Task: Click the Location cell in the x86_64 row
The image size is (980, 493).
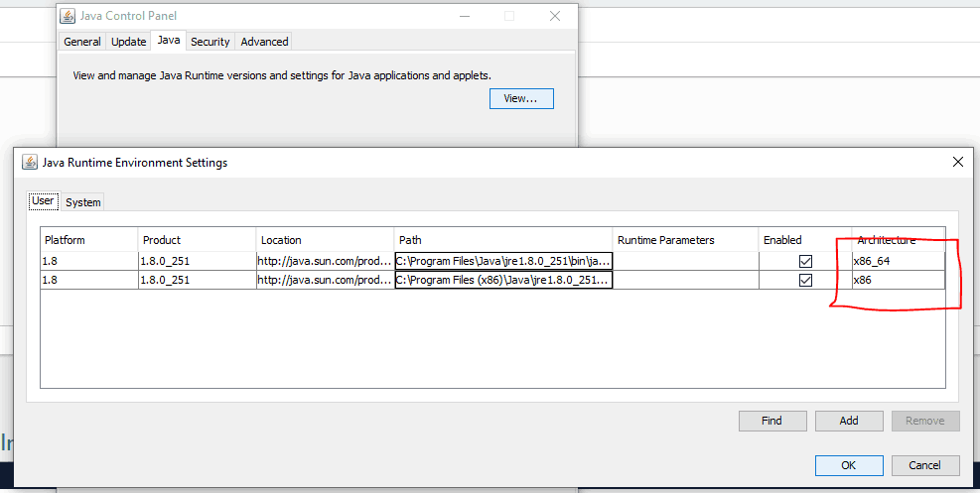Action: point(325,262)
